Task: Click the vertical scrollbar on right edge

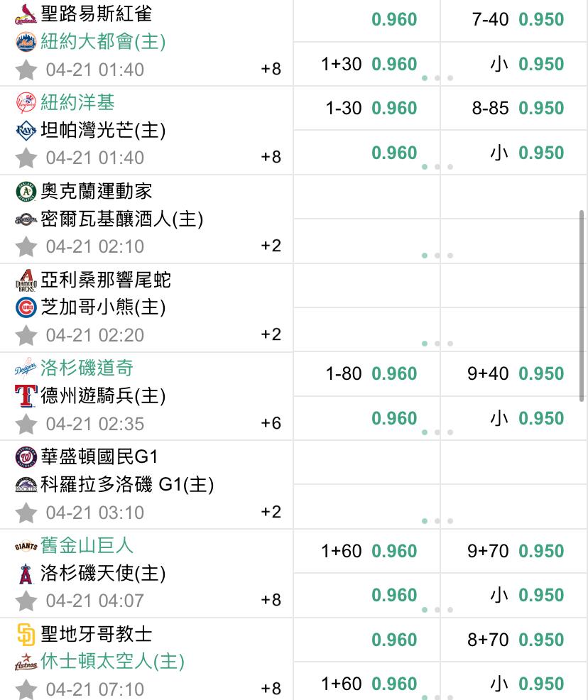Action: click(x=583, y=305)
